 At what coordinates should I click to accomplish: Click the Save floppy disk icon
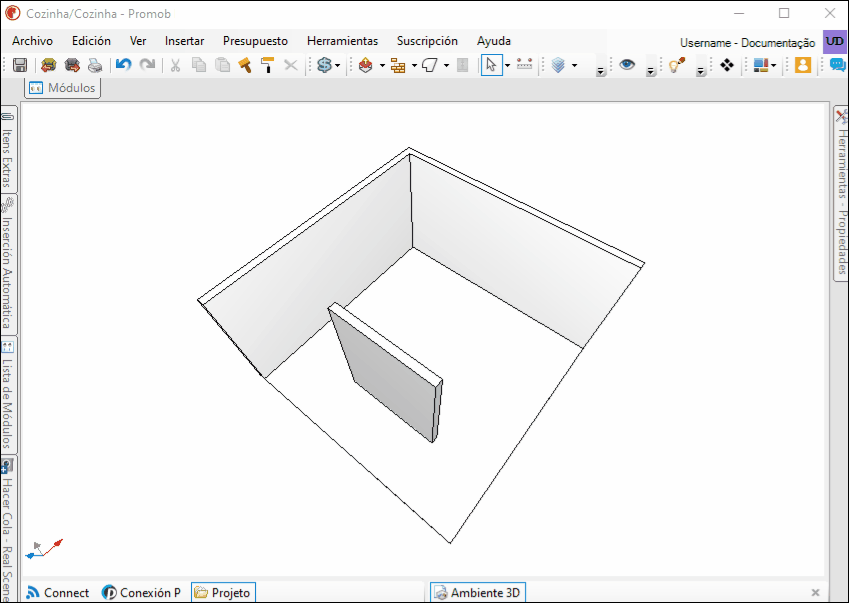click(x=20, y=65)
